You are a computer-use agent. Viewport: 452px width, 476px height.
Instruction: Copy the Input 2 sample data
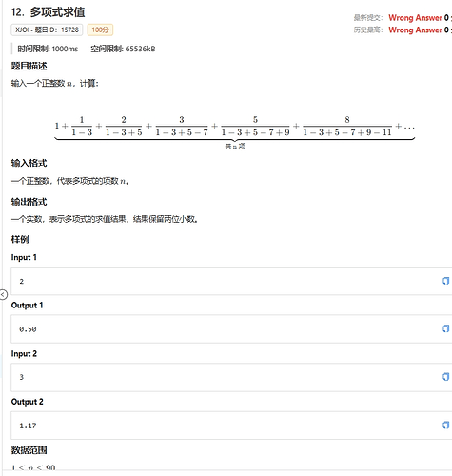point(445,377)
